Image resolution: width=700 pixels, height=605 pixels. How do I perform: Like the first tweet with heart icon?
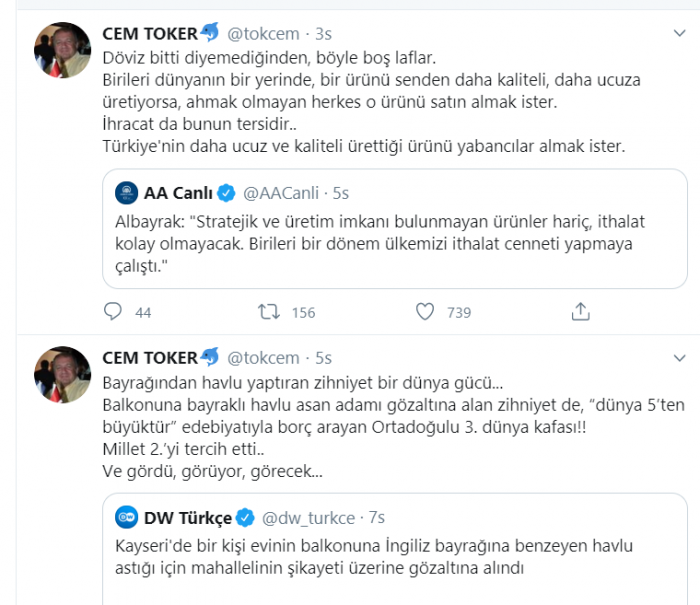(x=424, y=313)
